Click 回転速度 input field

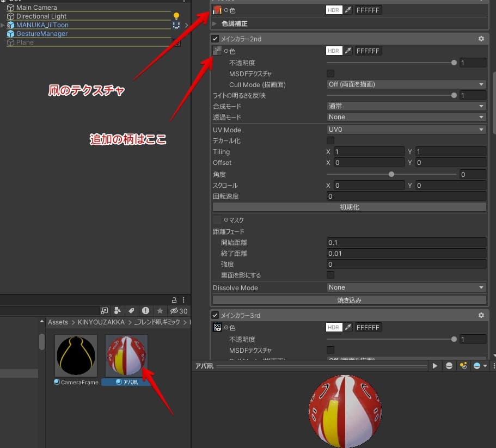[406, 197]
